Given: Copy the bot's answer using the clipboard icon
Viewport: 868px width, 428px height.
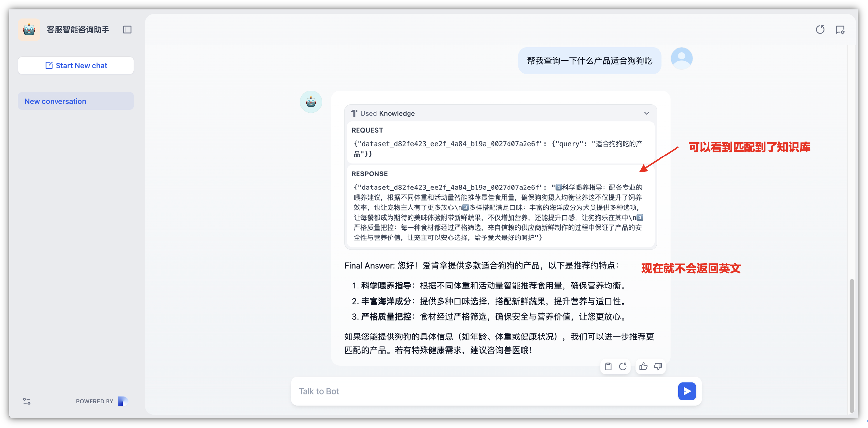Looking at the screenshot, I should [608, 366].
